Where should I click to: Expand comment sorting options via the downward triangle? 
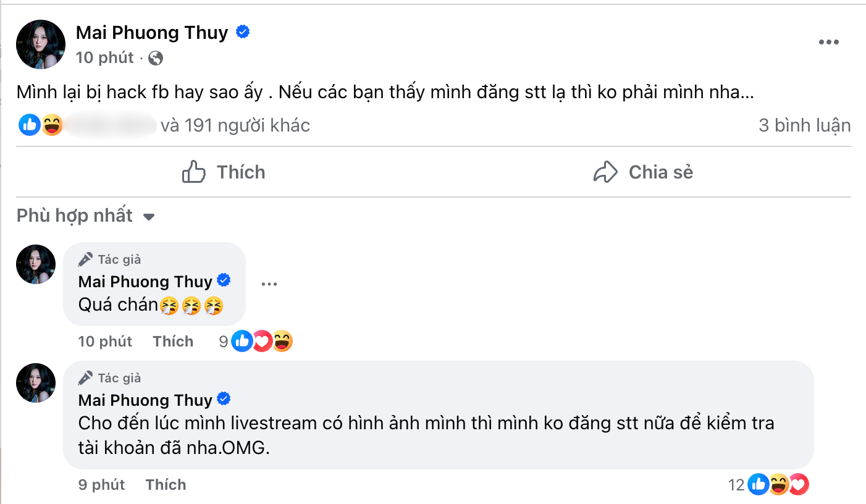tap(149, 217)
